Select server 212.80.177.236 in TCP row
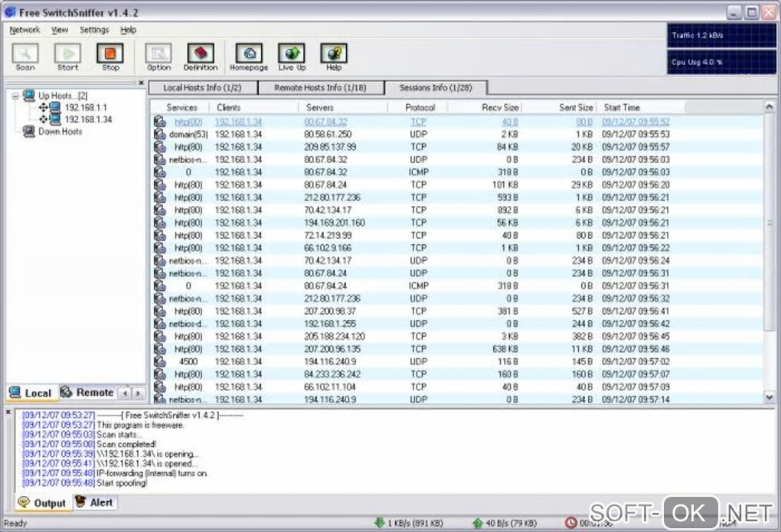The height and width of the screenshot is (532, 781). (332, 197)
